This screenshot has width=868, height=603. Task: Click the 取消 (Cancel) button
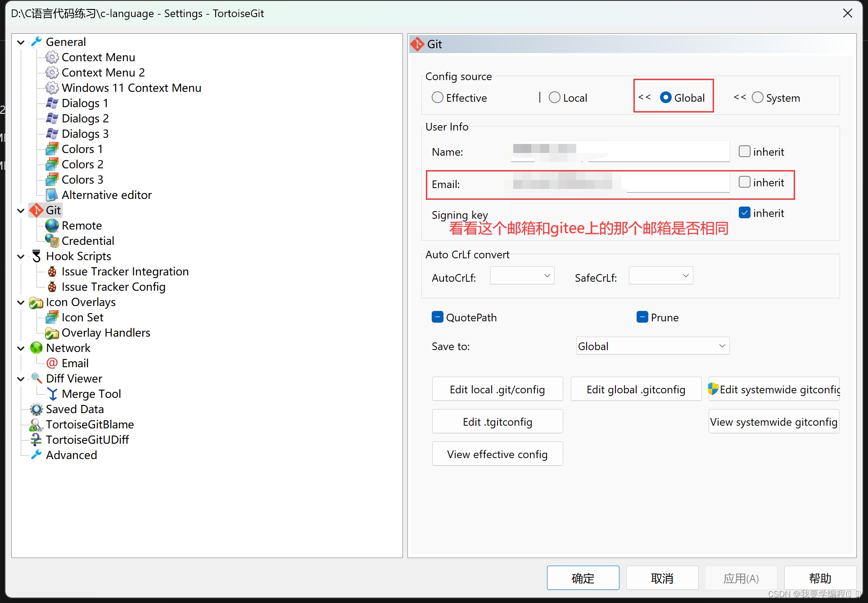tap(662, 578)
